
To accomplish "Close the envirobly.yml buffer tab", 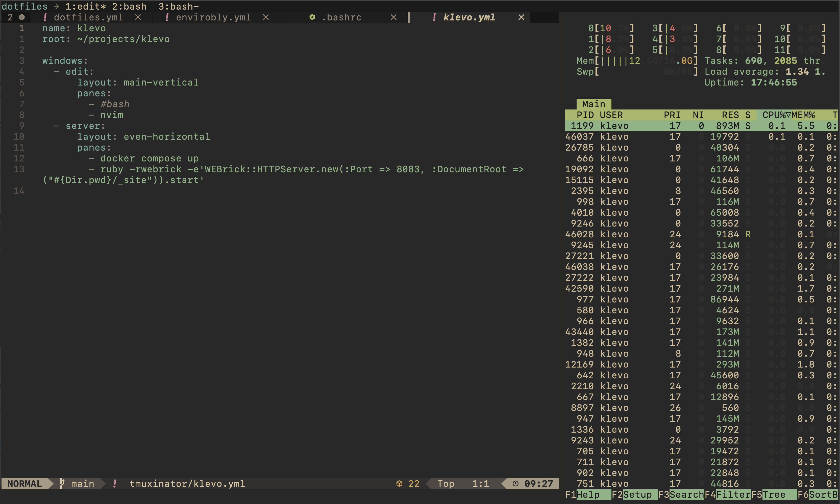I will 266,17.
